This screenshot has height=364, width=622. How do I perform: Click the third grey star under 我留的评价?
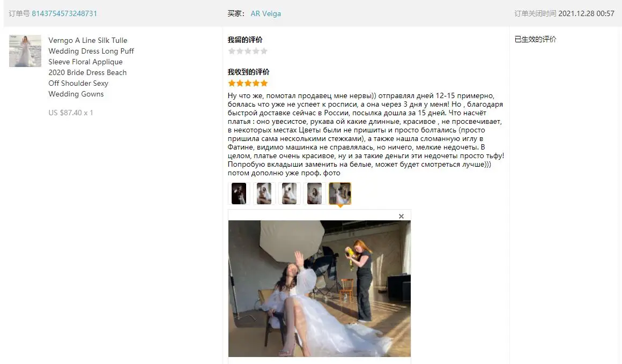pyautogui.click(x=248, y=51)
